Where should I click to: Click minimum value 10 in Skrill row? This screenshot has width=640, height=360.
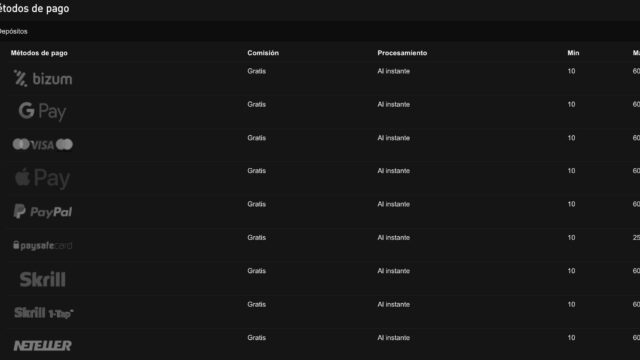pyautogui.click(x=571, y=271)
